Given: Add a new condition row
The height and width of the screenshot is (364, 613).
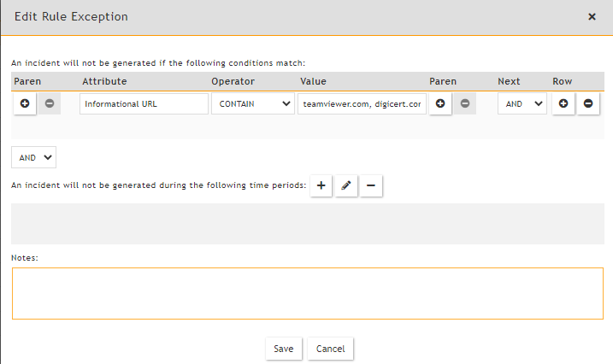Looking at the screenshot, I should pyautogui.click(x=563, y=103).
